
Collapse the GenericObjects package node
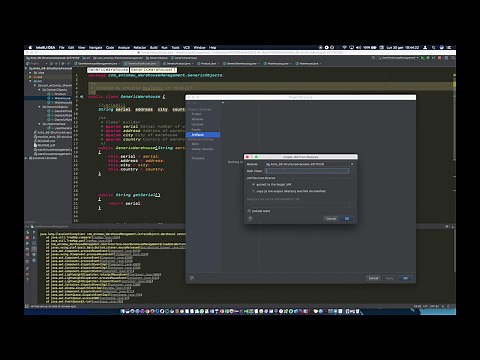(x=39, y=107)
